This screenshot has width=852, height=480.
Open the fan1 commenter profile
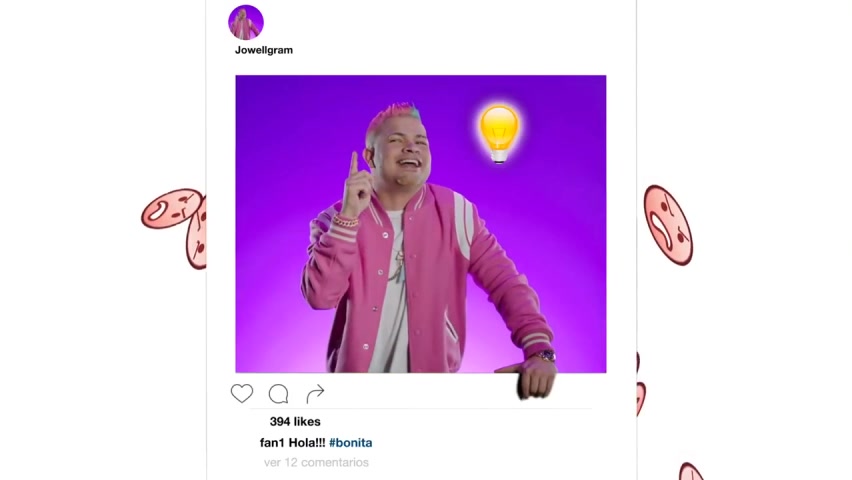pyautogui.click(x=272, y=442)
